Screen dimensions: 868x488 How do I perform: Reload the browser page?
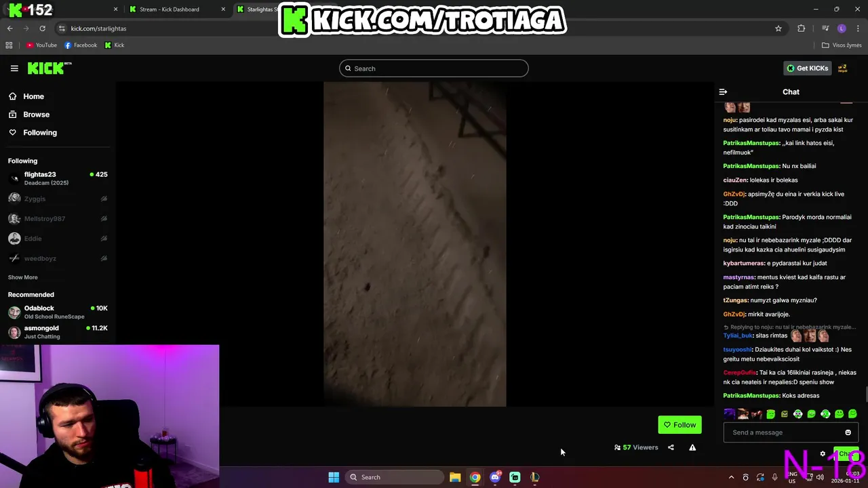coord(42,28)
